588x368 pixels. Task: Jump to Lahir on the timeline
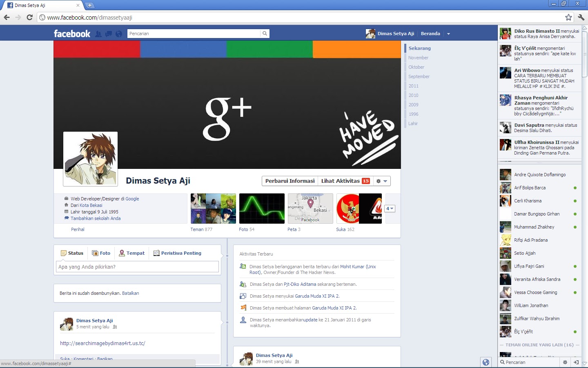413,123
